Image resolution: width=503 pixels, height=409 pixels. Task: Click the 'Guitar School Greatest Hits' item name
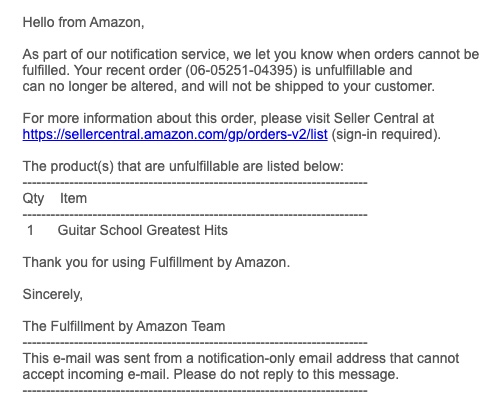[x=143, y=230]
